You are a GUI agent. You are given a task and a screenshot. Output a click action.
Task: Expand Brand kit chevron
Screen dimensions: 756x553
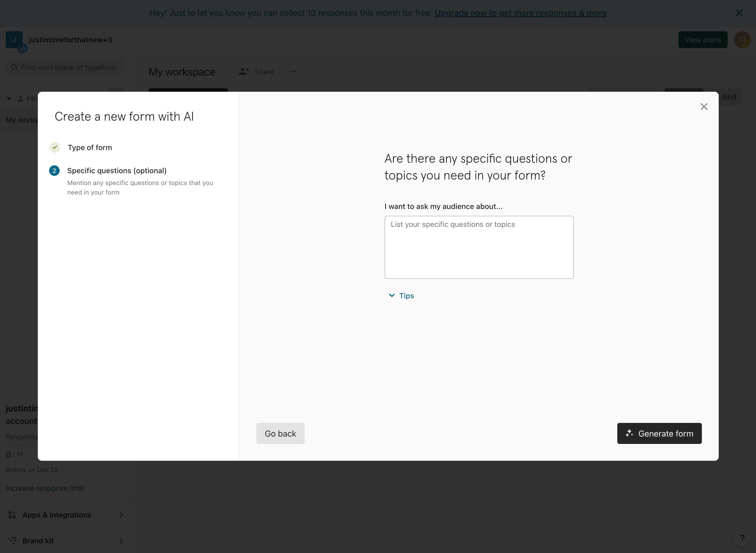[x=121, y=541]
